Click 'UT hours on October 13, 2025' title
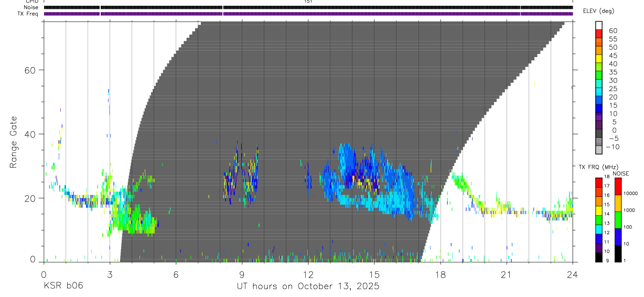644x297 pixels. [x=308, y=287]
